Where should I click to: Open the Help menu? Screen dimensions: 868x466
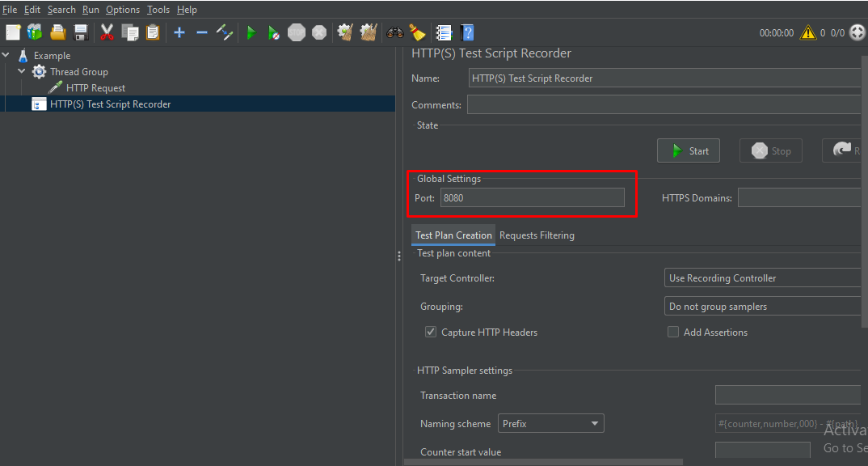[188, 10]
